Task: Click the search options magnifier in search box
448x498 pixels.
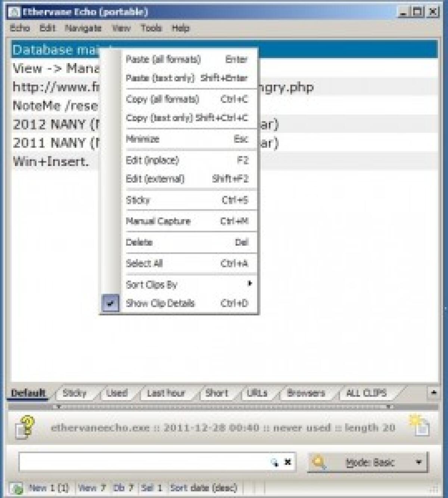Action: coord(274,463)
